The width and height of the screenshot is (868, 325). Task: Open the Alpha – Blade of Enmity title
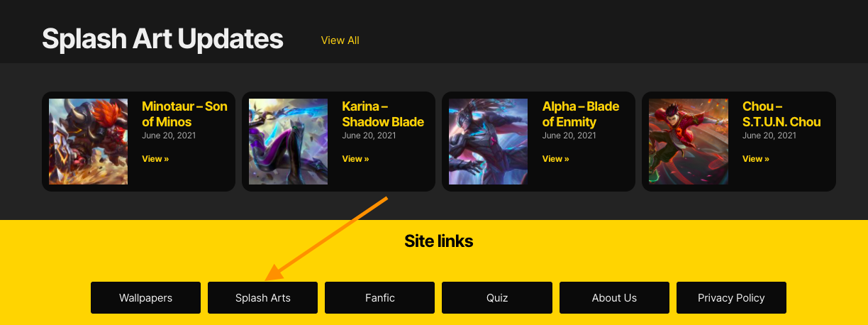(581, 114)
